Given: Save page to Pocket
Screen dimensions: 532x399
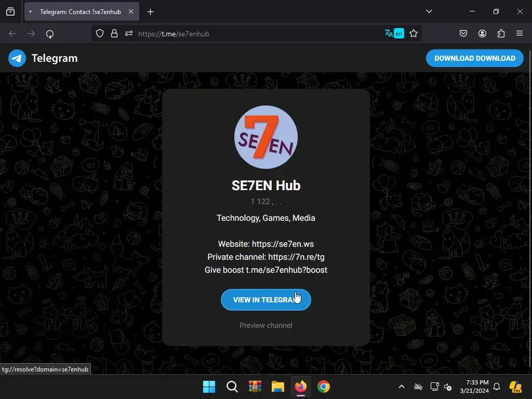Looking at the screenshot, I should (463, 33).
